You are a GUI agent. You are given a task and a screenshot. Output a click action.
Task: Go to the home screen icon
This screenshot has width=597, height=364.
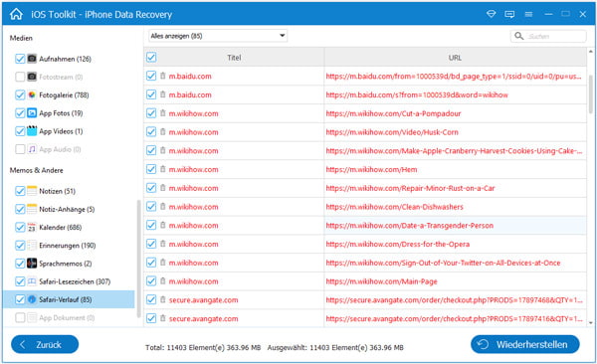point(16,14)
